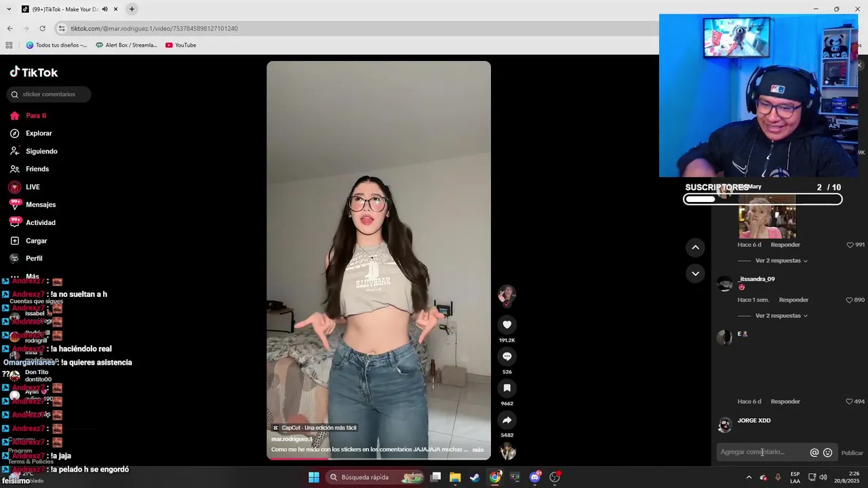Expand video description with 'más'
The height and width of the screenshot is (488, 868).
click(478, 449)
